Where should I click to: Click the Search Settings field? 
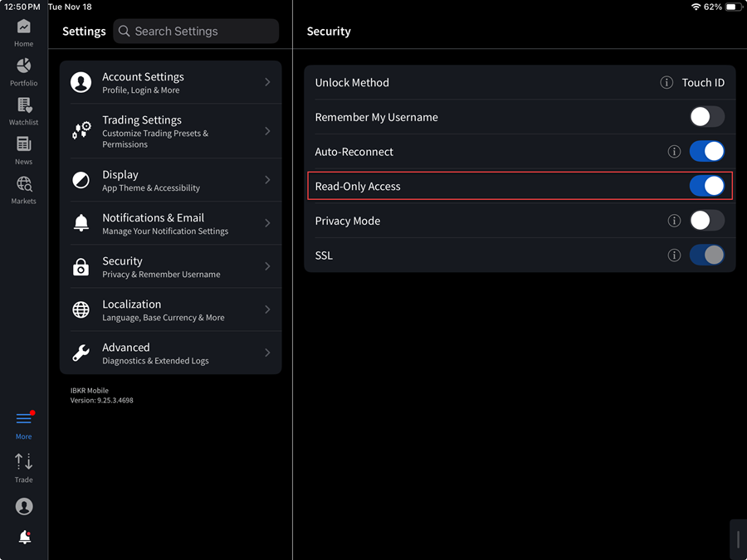[x=196, y=31]
